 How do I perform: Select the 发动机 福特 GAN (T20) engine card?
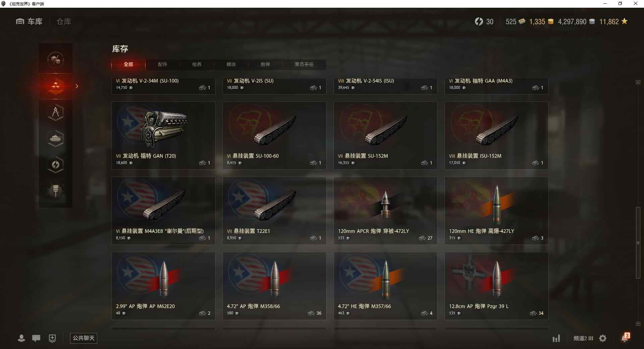click(163, 136)
